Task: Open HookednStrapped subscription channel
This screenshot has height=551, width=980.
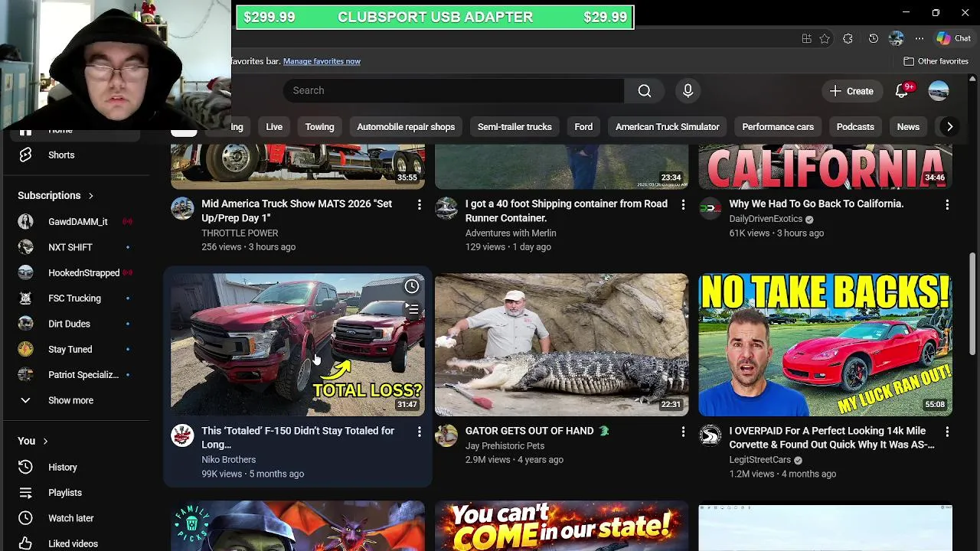Action: pyautogui.click(x=75, y=273)
